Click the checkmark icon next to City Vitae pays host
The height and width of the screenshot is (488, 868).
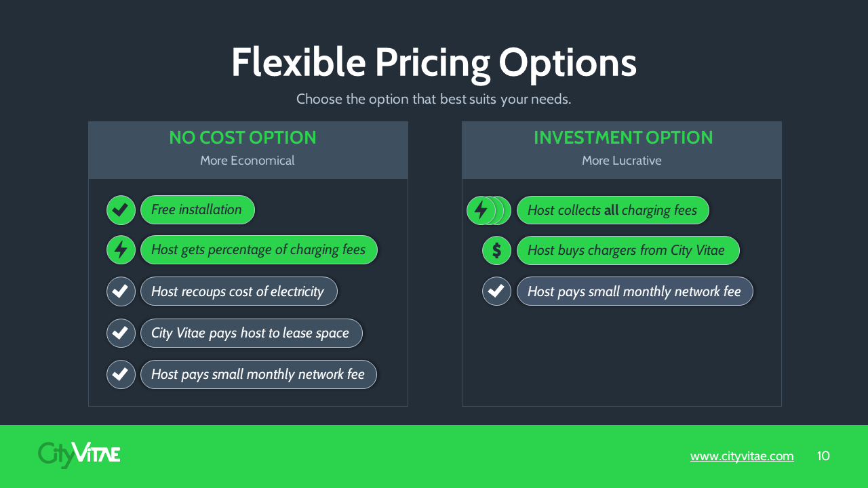point(121,333)
